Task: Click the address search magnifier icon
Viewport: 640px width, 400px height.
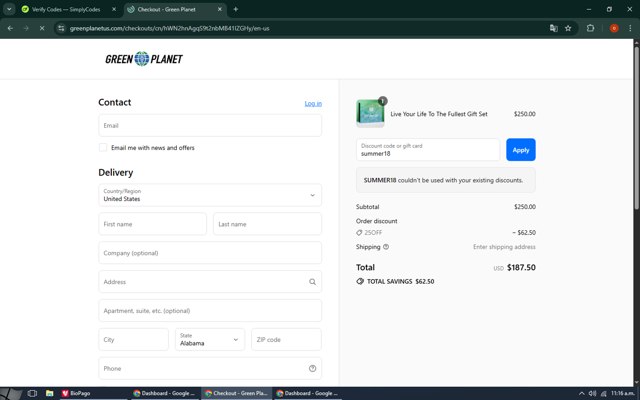Action: (x=312, y=282)
